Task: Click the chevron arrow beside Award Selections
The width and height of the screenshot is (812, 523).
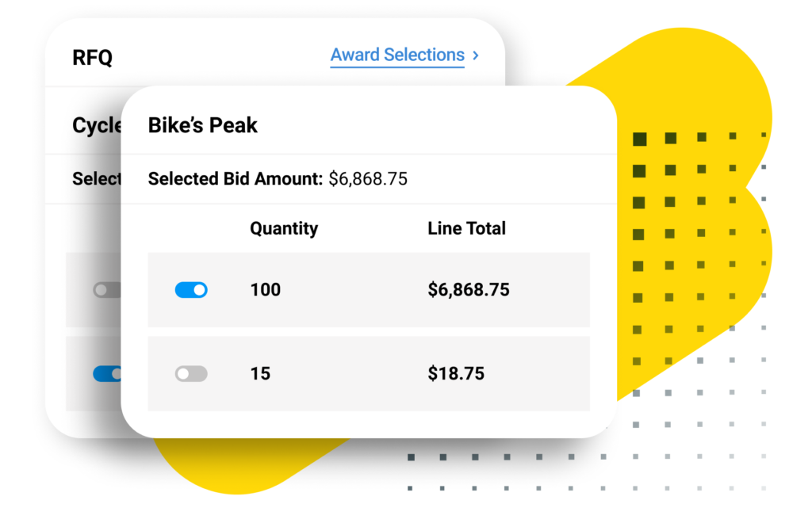Action: coord(476,55)
